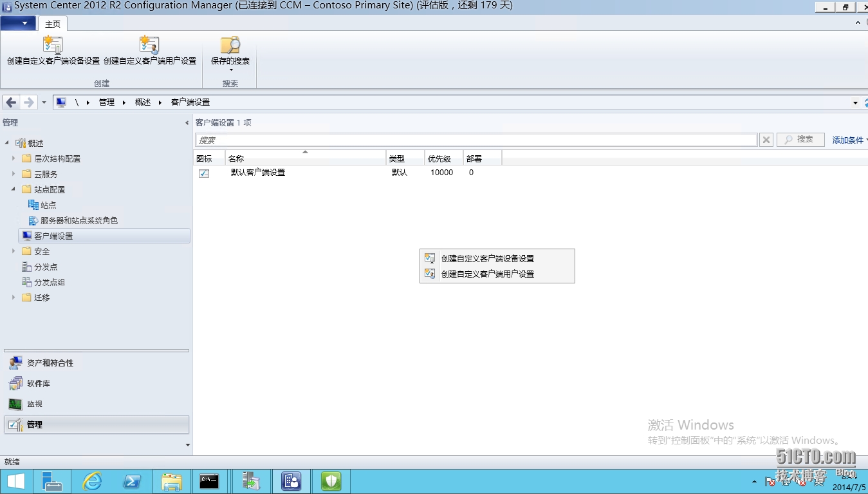Open the command prompt taskbar icon
Screen dimensions: 868x494
pos(209,481)
